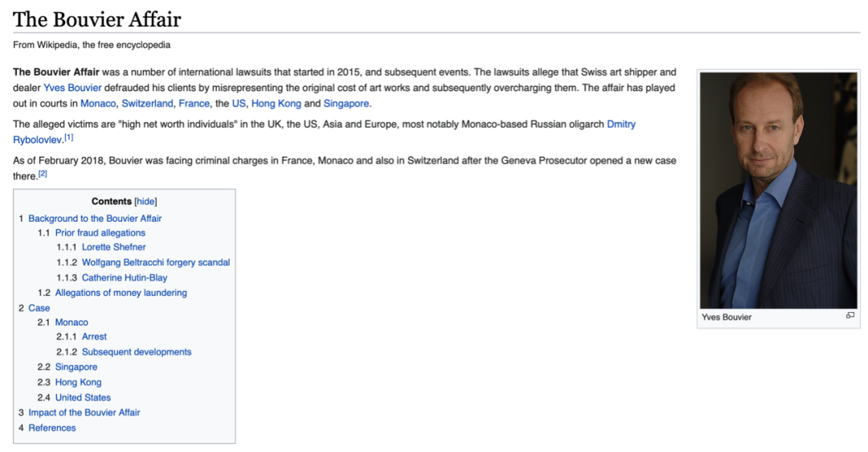Screen dimensions: 868x452
Task: Go to Lorette Shefner subsection
Action: [113, 247]
